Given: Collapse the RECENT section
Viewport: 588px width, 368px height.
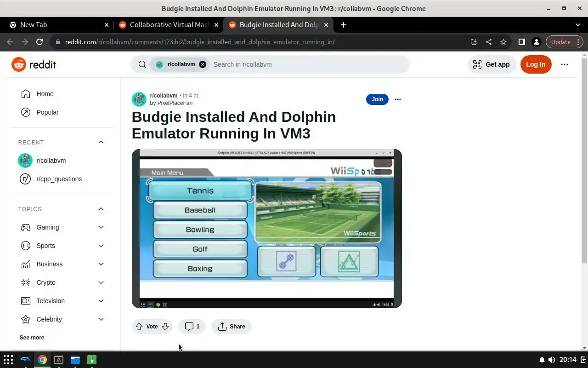Looking at the screenshot, I should 101,142.
